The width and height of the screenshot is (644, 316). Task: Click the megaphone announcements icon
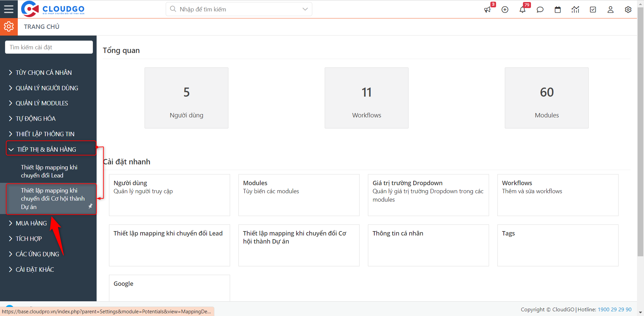[487, 10]
